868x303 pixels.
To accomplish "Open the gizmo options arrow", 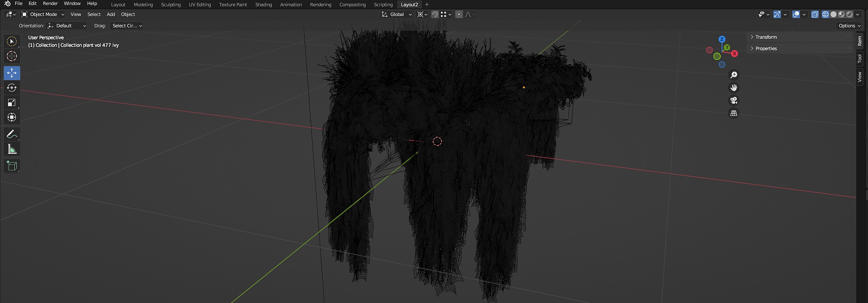I will coord(785,15).
